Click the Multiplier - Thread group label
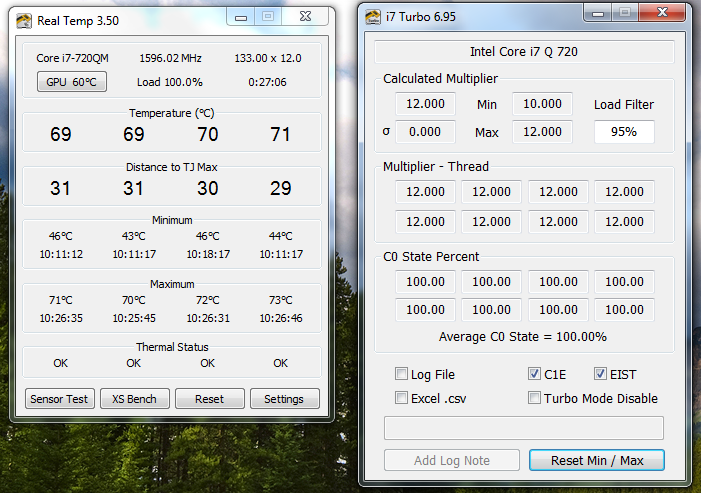This screenshot has height=493, width=701. pos(436,167)
